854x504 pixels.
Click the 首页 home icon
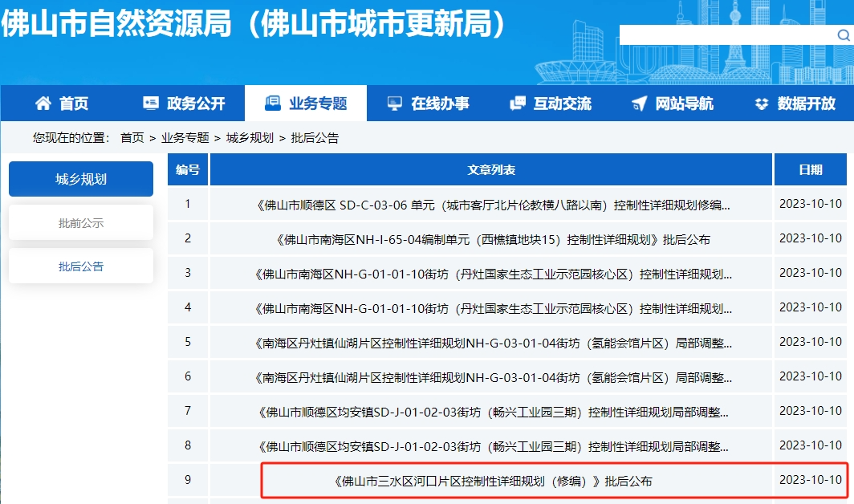pos(43,104)
